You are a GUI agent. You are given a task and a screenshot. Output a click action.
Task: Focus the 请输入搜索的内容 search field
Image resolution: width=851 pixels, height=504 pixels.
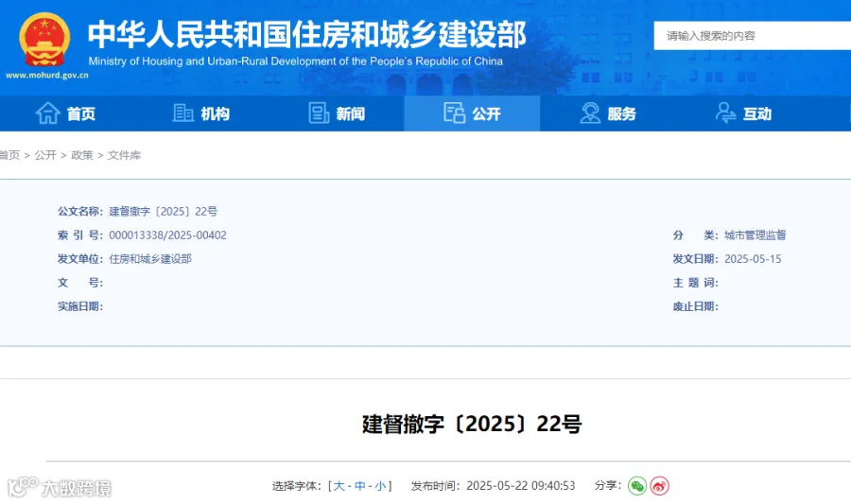[753, 36]
